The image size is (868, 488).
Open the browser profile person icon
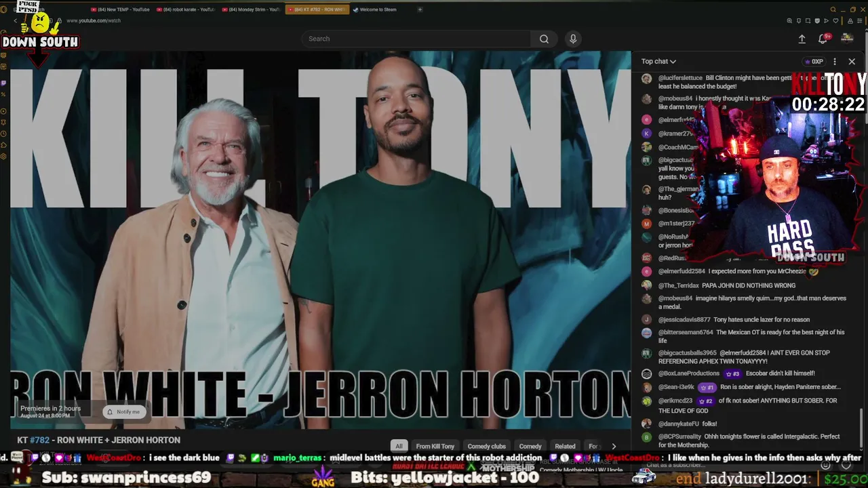(850, 21)
